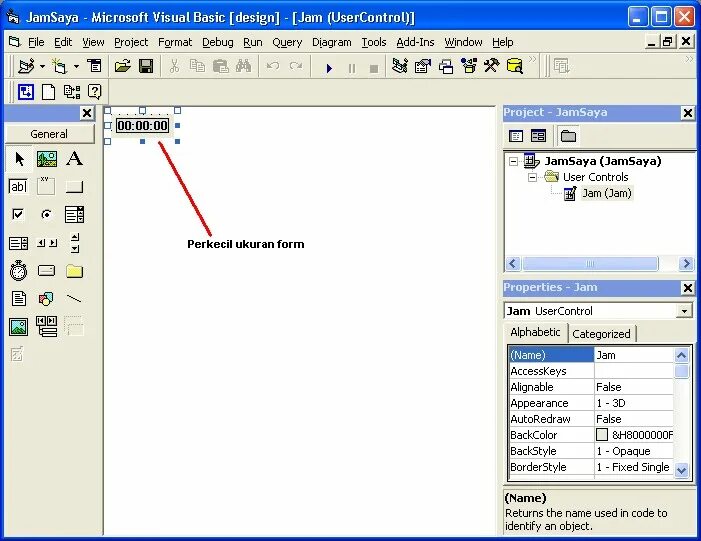
Task: Toggle Folders in Project panel
Action: 568,136
